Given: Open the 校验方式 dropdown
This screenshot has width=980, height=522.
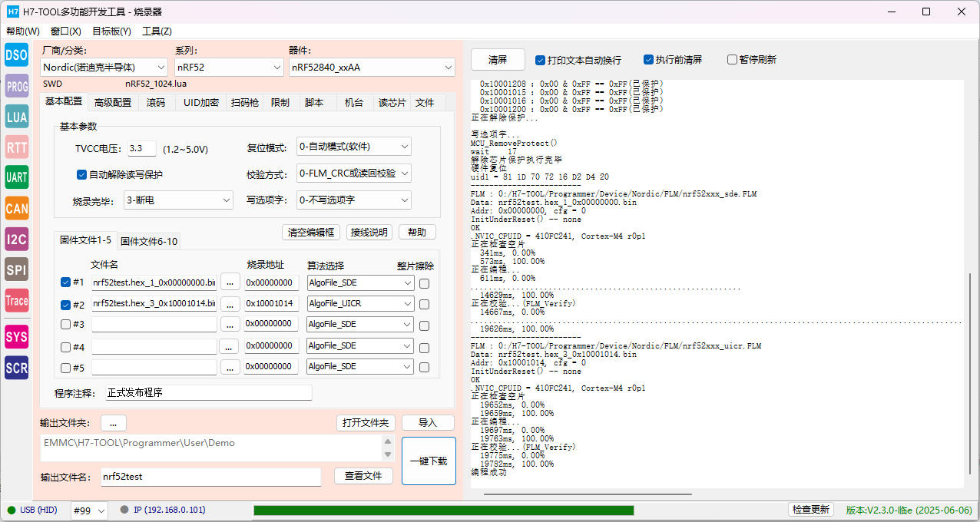Looking at the screenshot, I should tap(354, 173).
